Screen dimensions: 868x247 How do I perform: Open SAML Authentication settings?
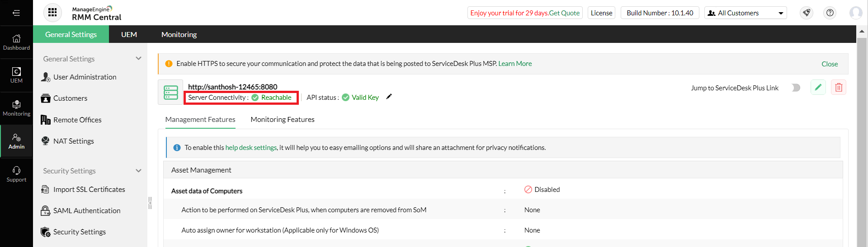(87, 210)
